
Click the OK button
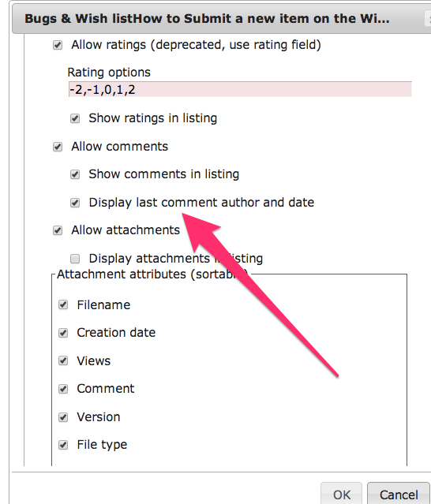[342, 495]
